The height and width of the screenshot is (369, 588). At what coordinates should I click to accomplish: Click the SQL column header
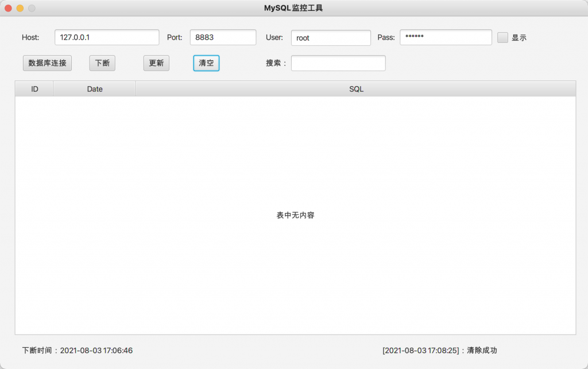point(356,88)
